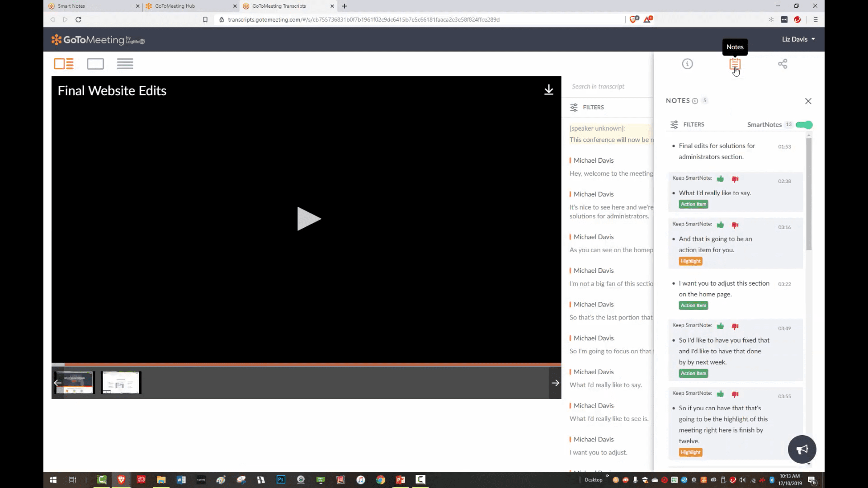Viewport: 868px width, 488px height.
Task: Open the share icon
Action: [x=783, y=64]
